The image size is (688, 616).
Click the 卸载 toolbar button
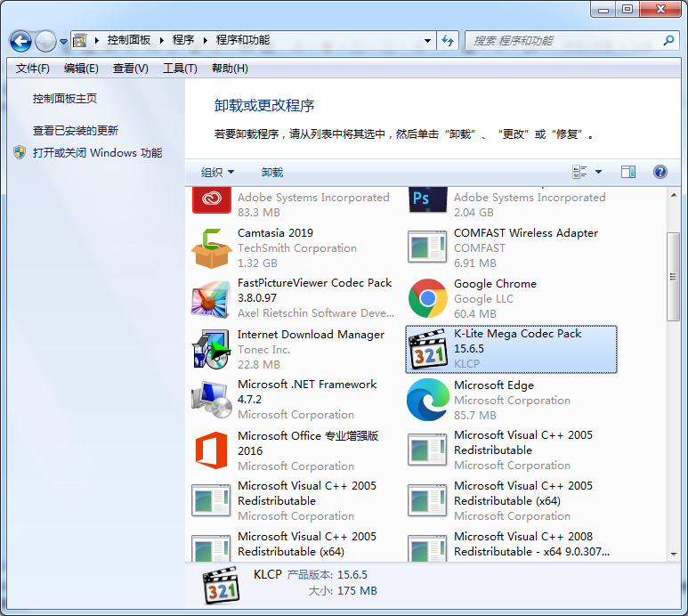click(272, 172)
